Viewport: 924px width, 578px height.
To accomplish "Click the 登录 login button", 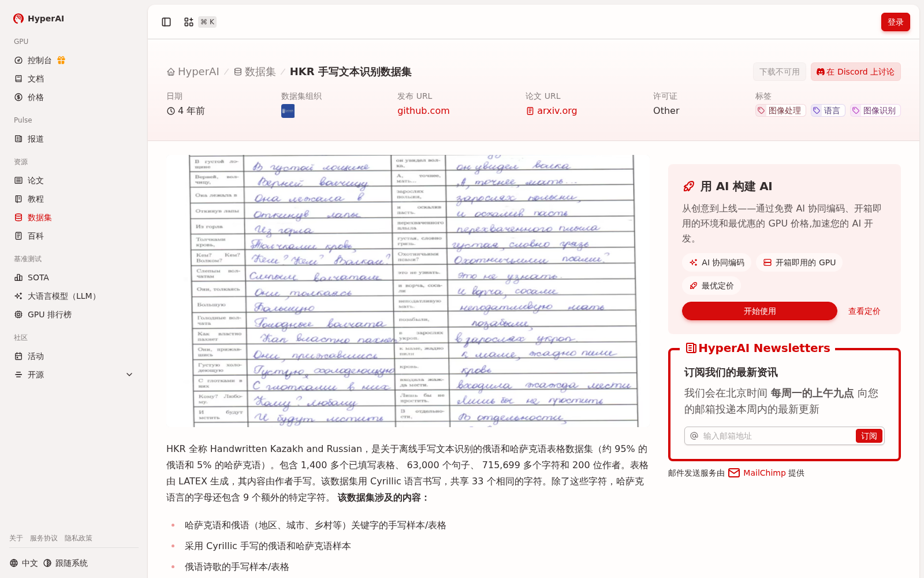I will tap(895, 22).
